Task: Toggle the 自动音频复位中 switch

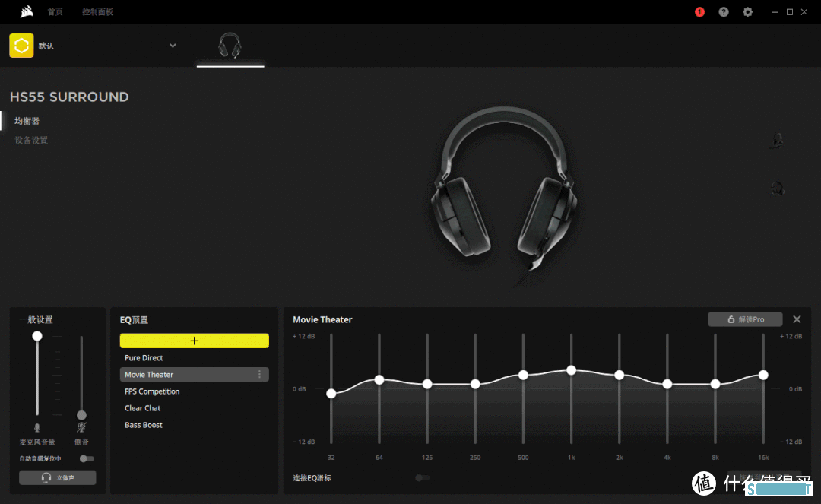Action: (87, 459)
